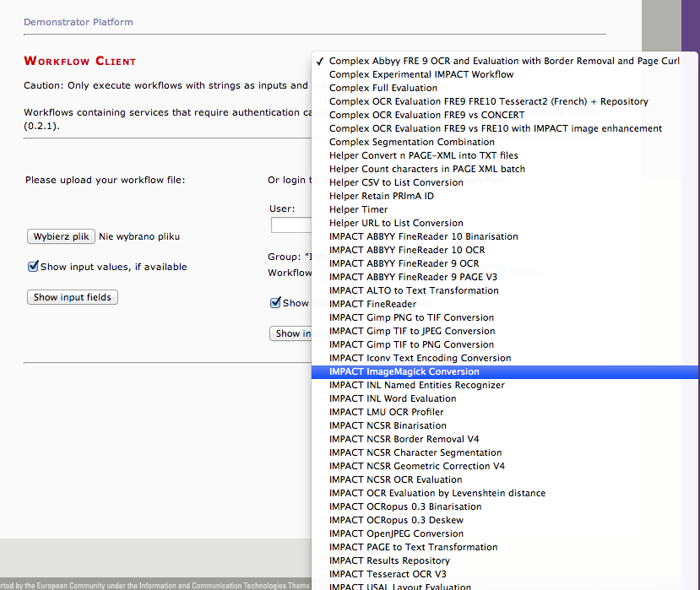This screenshot has height=590, width=700.
Task: Pick IMPACT NCSR OCR Evaluation
Action: (x=504, y=479)
